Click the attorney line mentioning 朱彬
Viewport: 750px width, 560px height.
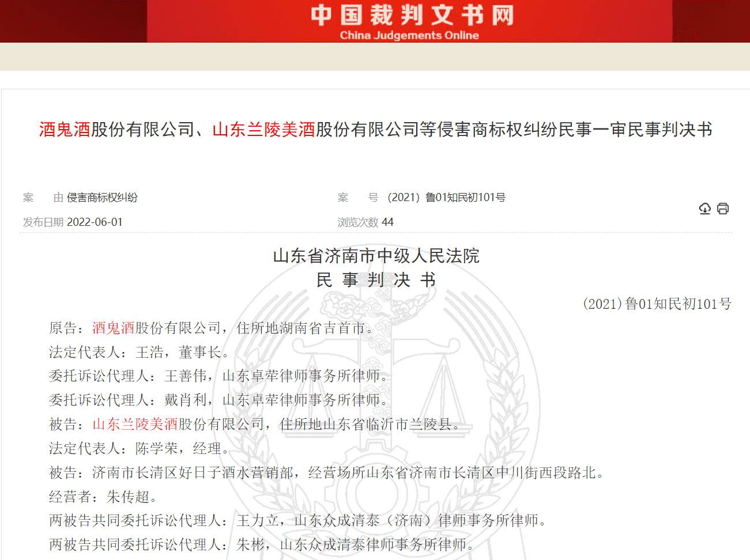[x=263, y=544]
